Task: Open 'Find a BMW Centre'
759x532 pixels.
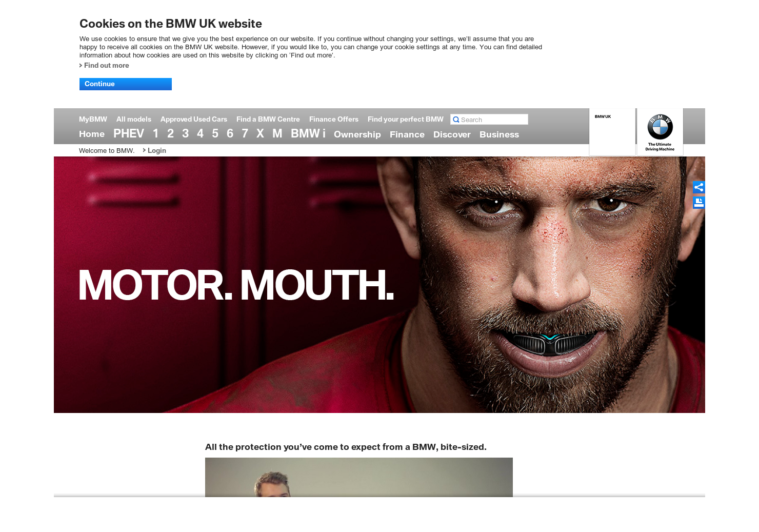Action: (x=268, y=119)
